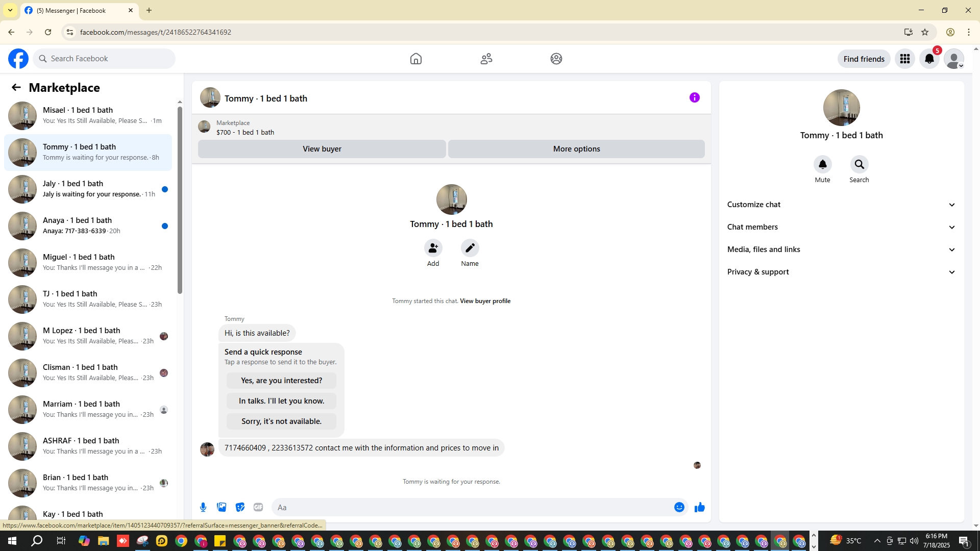
Task: Go to Facebook Home tab
Action: click(x=415, y=59)
